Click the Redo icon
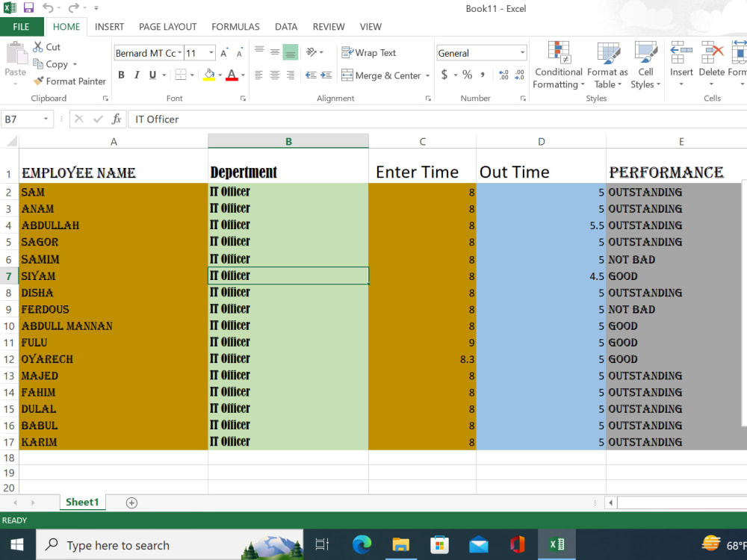Screen dimensions: 747x560 pyautogui.click(x=73, y=7)
